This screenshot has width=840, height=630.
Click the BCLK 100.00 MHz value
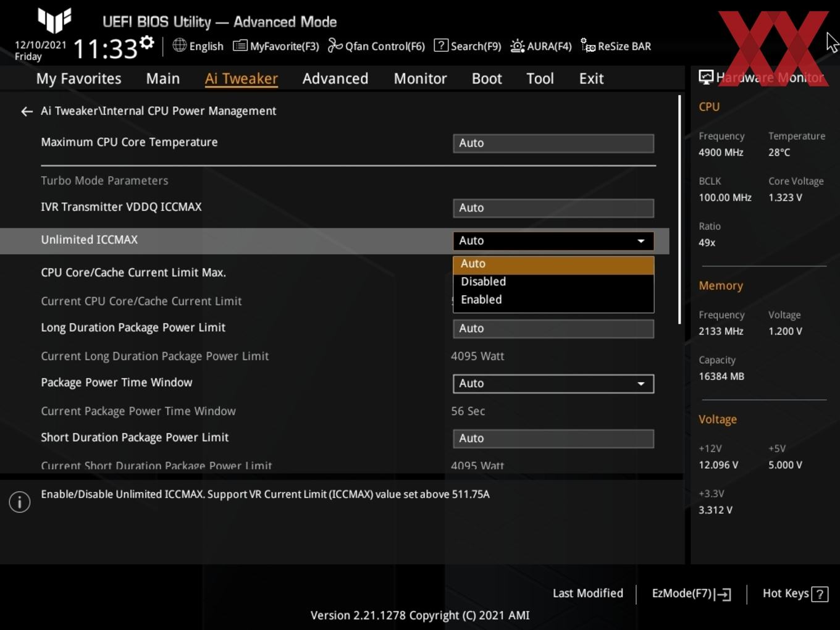coord(725,198)
